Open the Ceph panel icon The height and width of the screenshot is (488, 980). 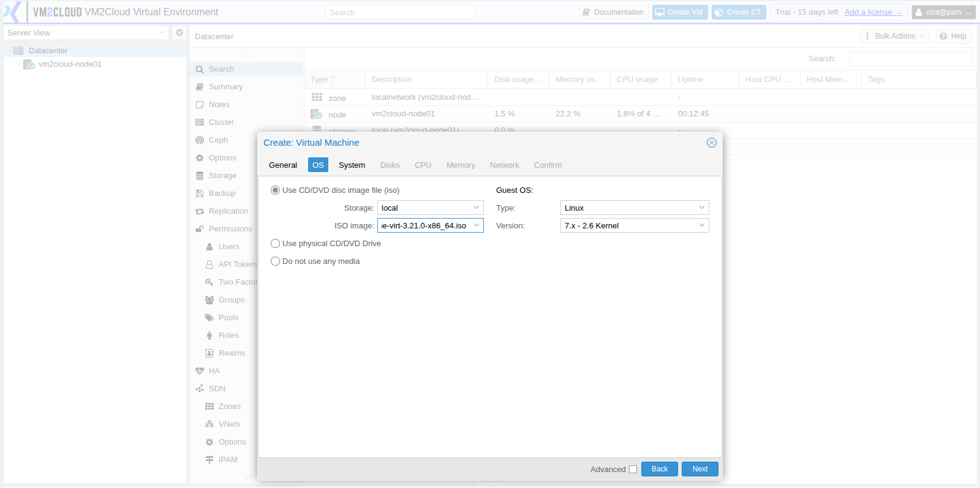pyautogui.click(x=200, y=140)
